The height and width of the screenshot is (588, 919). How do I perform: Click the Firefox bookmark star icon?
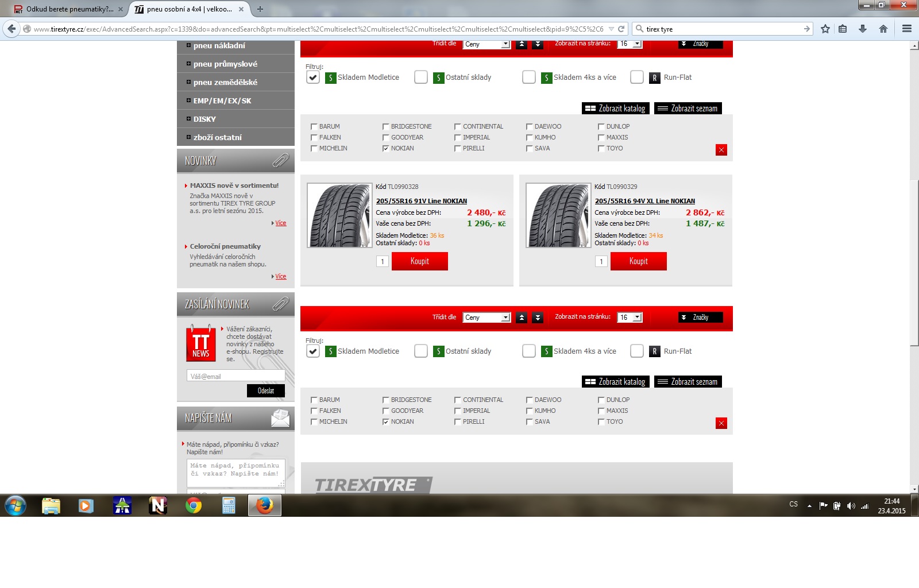[825, 29]
